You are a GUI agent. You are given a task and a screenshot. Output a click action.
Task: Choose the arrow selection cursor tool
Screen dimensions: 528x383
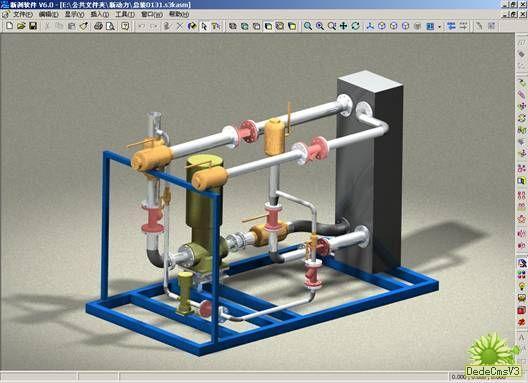pos(204,26)
